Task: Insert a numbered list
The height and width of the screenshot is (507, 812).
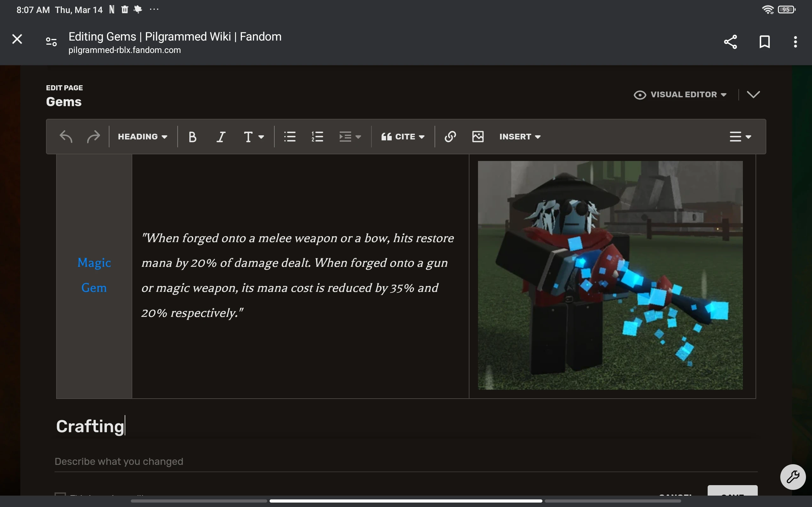Action: click(317, 137)
